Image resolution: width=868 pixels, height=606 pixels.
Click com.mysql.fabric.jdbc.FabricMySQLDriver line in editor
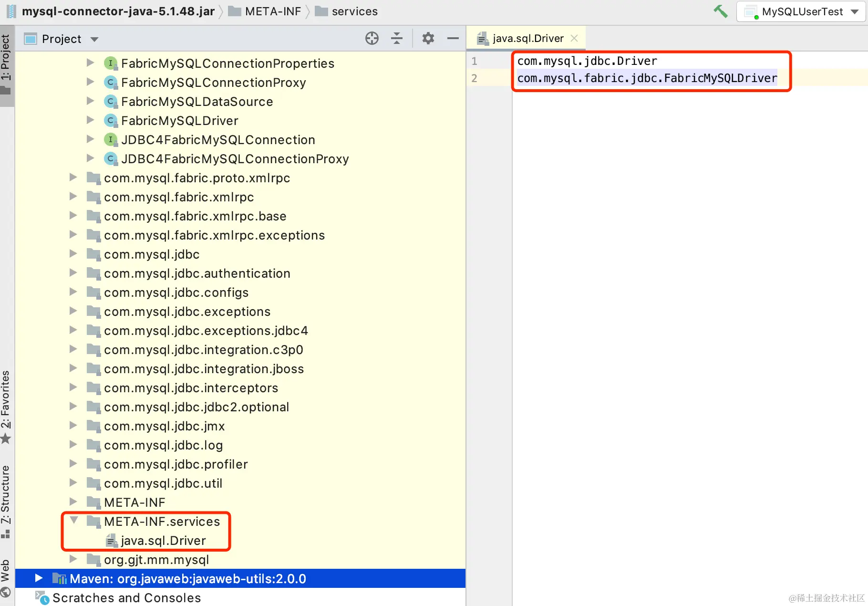pos(647,78)
